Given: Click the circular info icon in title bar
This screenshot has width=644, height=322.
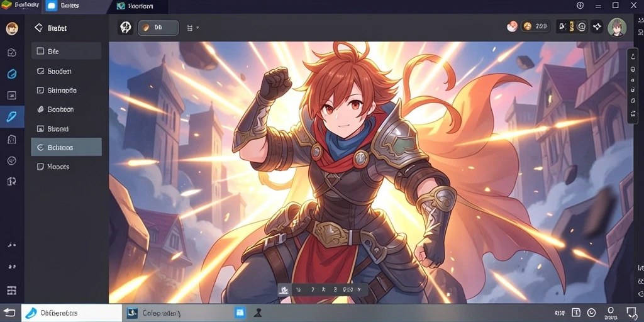Looking at the screenshot, I should coord(580,5).
